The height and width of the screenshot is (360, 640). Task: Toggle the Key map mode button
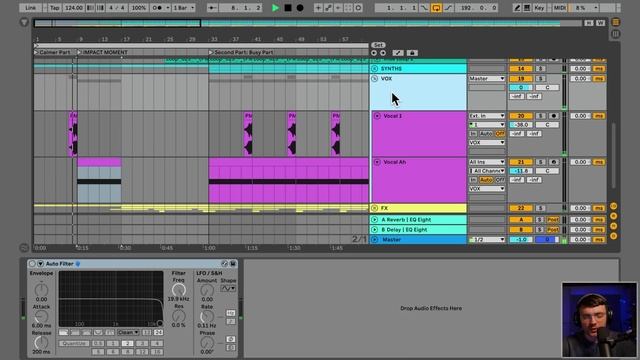[539, 8]
